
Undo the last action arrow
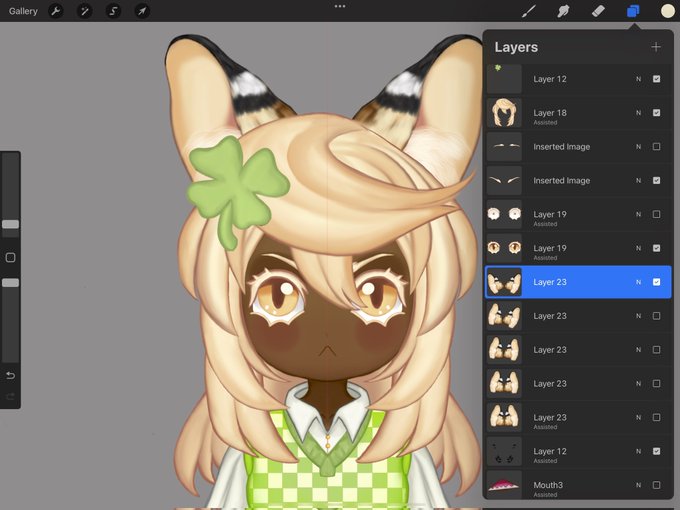(10, 375)
